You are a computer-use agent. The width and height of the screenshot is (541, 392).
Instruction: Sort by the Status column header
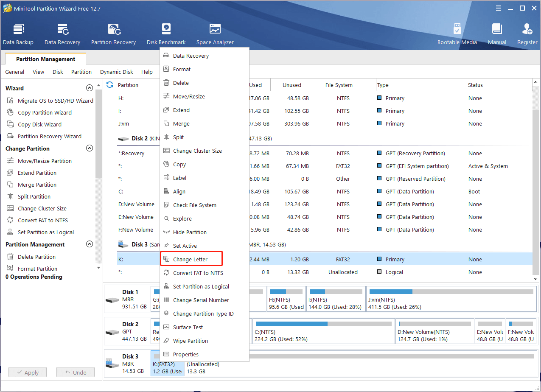[499, 85]
